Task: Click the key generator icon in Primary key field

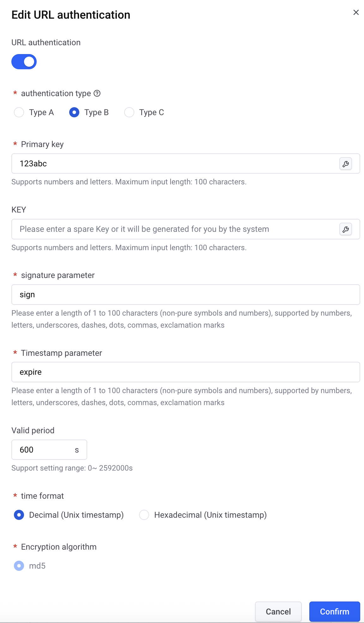Action: click(x=346, y=164)
